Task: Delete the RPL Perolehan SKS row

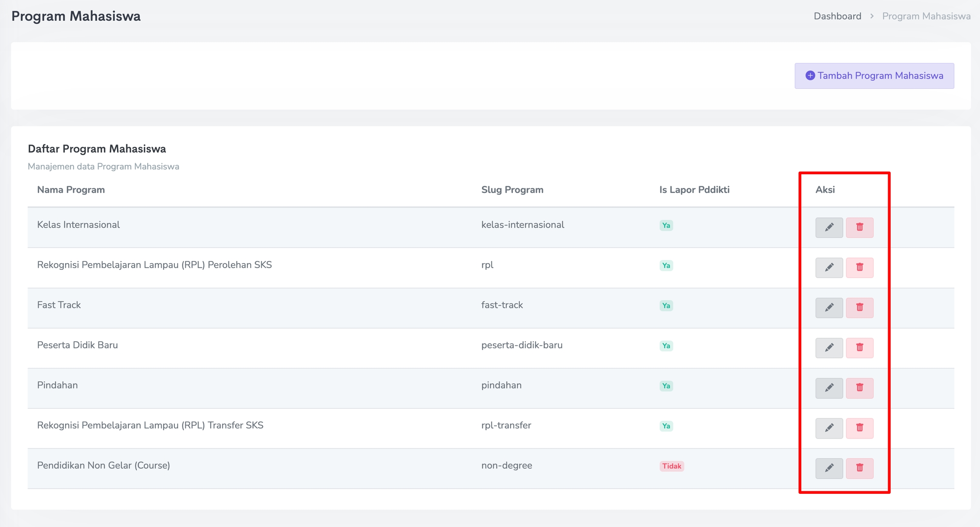Action: [x=859, y=267]
